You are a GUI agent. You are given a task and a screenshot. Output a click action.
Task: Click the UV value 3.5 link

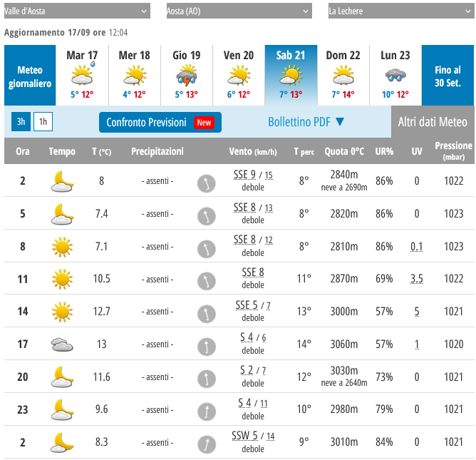pyautogui.click(x=417, y=279)
